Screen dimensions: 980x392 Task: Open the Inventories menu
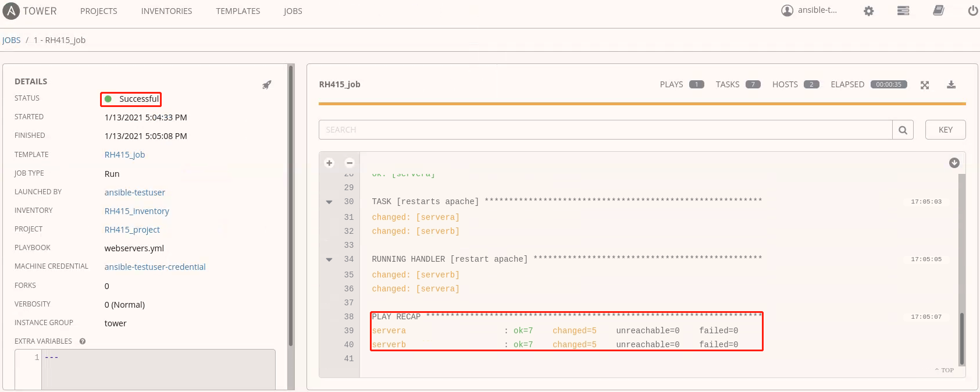tap(166, 11)
